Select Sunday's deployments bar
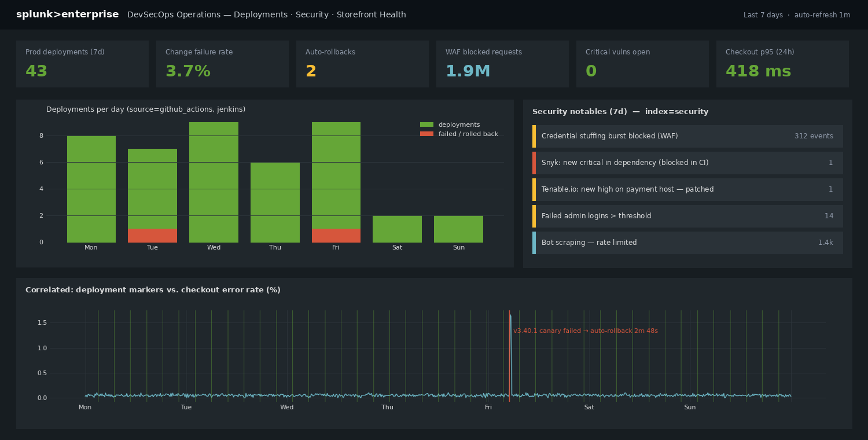The height and width of the screenshot is (440, 868). coord(458,229)
